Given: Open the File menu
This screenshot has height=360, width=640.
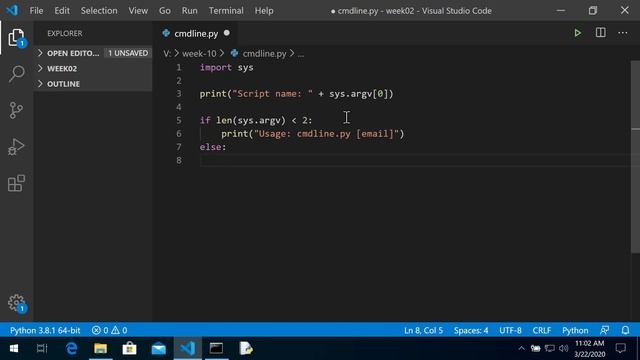Looking at the screenshot, I should (36, 11).
